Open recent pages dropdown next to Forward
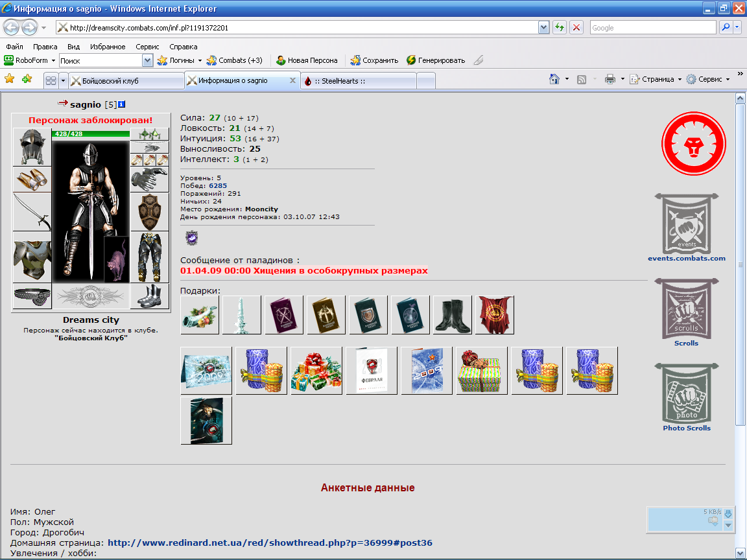This screenshot has height=560, width=747. pyautogui.click(x=44, y=28)
